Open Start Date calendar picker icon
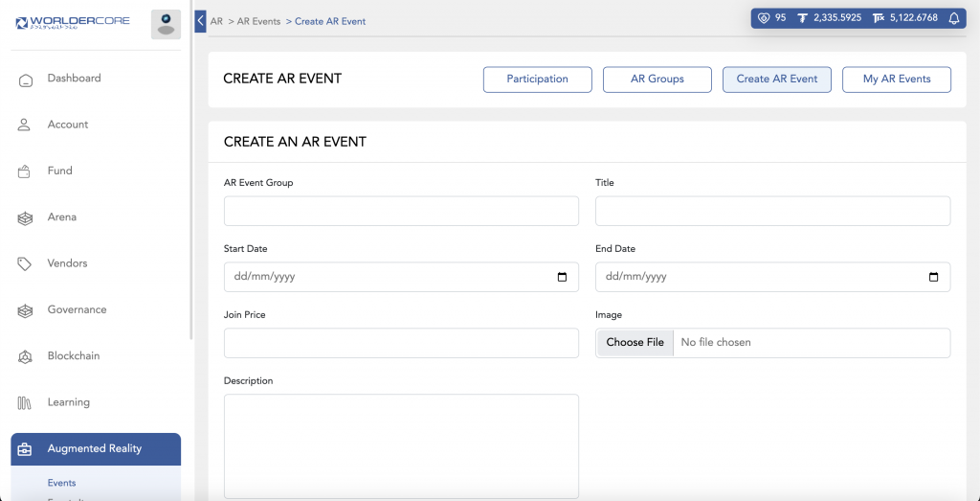The image size is (980, 501). [562, 277]
